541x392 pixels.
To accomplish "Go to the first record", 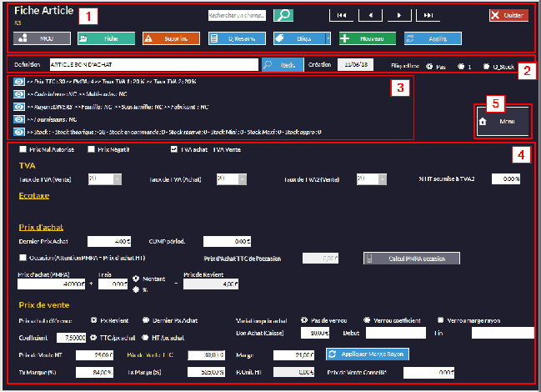I will [342, 15].
